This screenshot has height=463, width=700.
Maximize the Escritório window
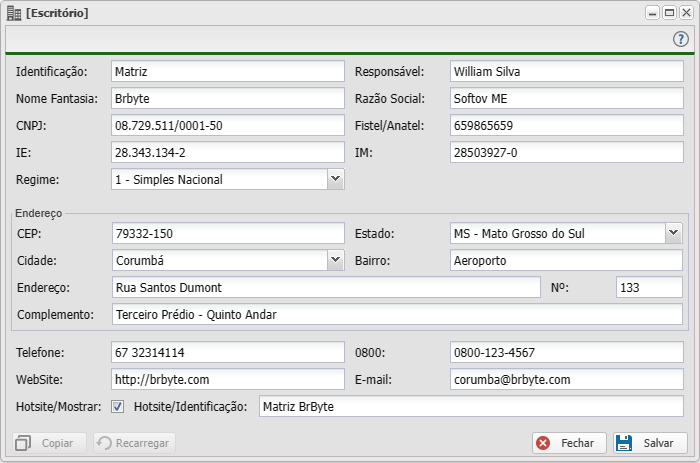tap(668, 13)
